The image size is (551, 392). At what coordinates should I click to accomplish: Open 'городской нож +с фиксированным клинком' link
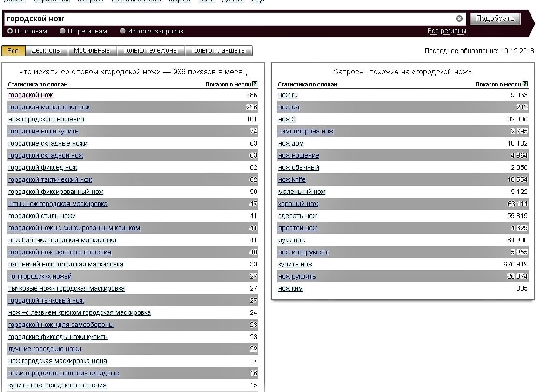[74, 228]
